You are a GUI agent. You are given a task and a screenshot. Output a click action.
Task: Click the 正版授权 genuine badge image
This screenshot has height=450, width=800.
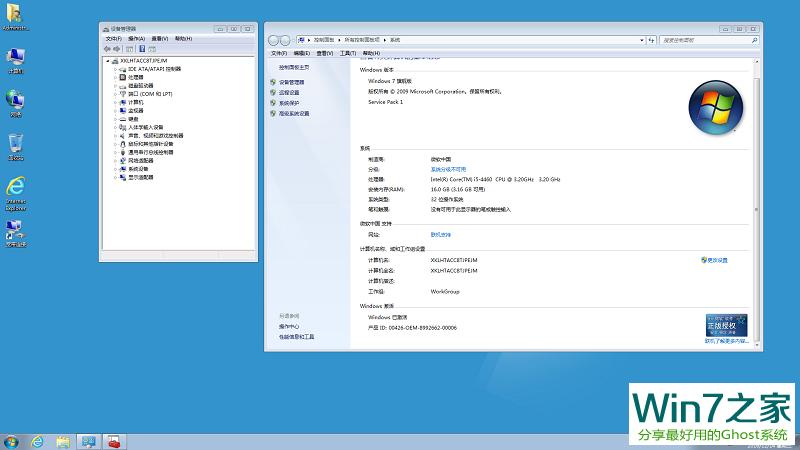726,325
